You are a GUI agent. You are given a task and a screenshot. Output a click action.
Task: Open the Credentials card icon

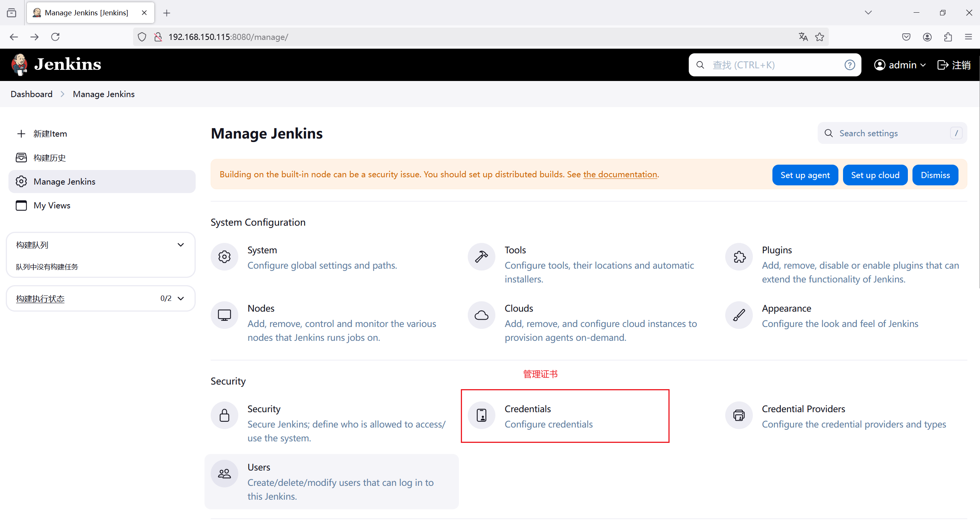pyautogui.click(x=482, y=415)
